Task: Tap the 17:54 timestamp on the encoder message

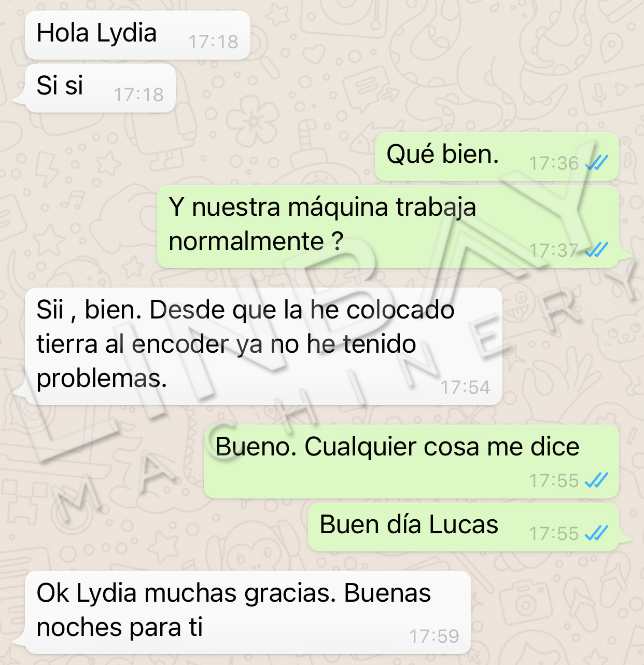Action: [465, 387]
